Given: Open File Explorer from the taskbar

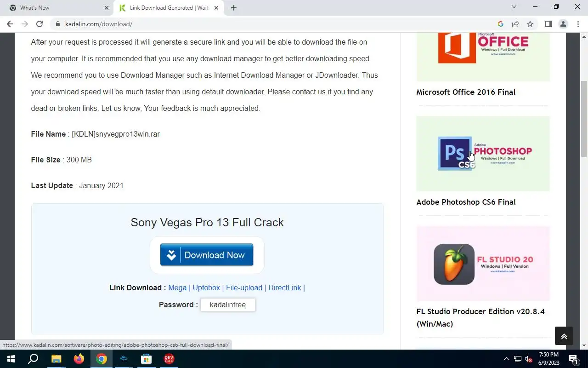Looking at the screenshot, I should point(56,359).
